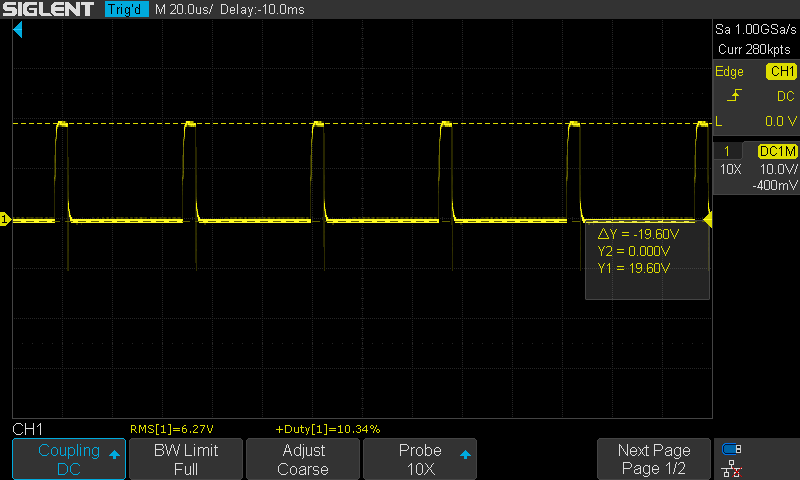The height and width of the screenshot is (480, 800).
Task: Open the Edge trigger type selector
Action: (x=729, y=72)
